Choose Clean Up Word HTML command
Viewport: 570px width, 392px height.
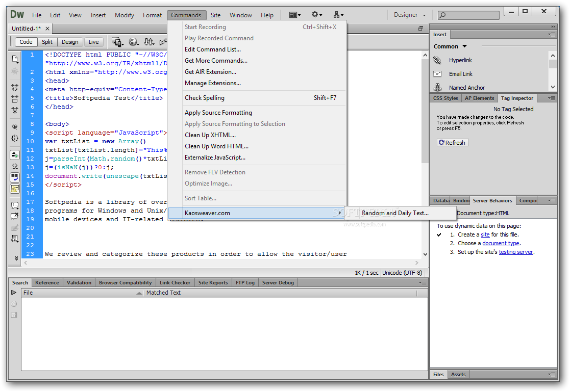[x=257, y=146]
